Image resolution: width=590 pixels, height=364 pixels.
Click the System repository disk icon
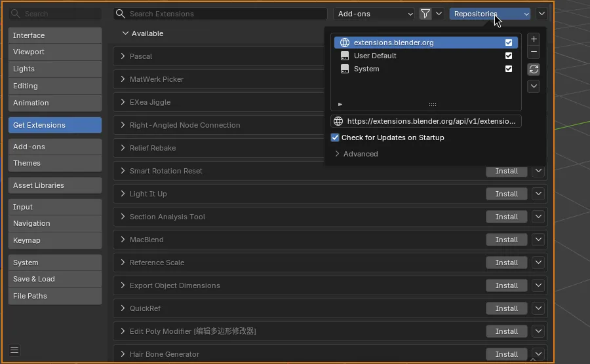tap(345, 69)
